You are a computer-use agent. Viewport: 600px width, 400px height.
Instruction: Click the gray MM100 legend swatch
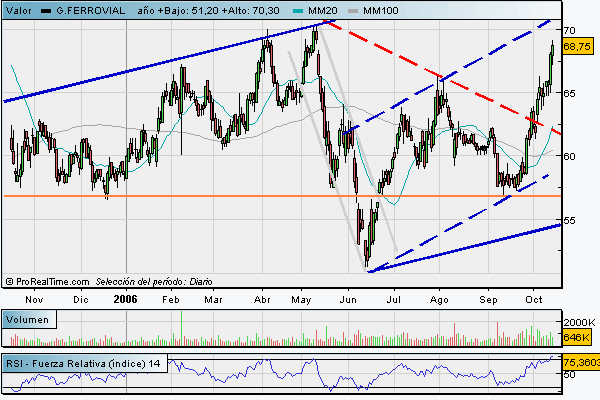click(x=353, y=11)
